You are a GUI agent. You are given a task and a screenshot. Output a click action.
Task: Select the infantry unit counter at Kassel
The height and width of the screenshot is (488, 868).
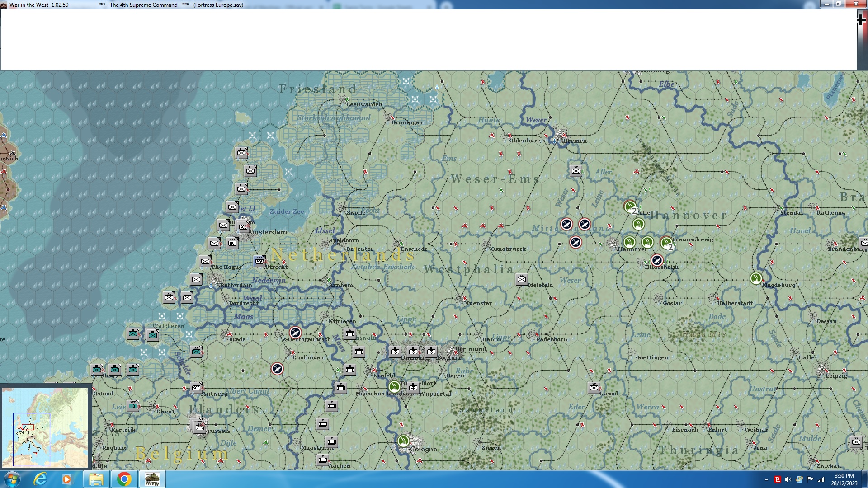click(x=594, y=387)
